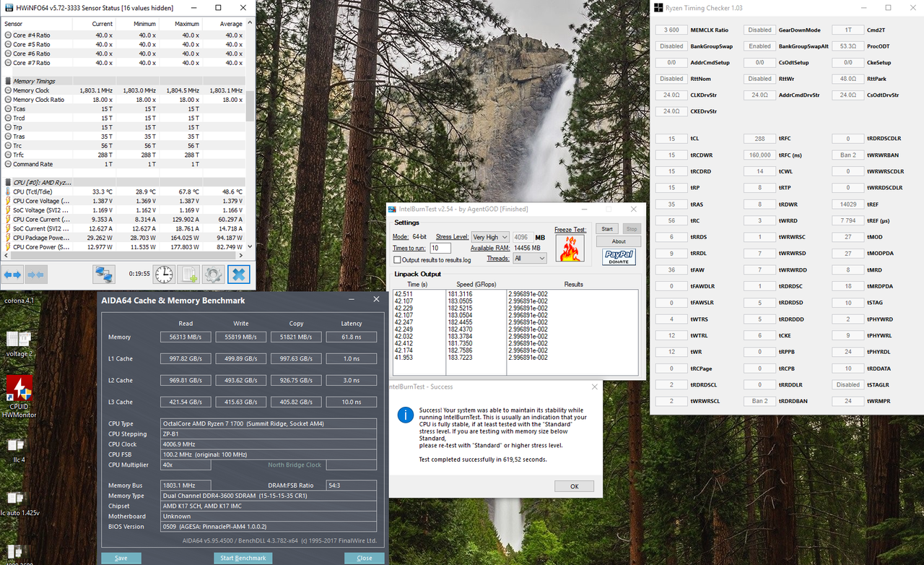The width and height of the screenshot is (924, 565).
Task: Click the underlined 'Freeze Test:' label
Action: coord(569,230)
